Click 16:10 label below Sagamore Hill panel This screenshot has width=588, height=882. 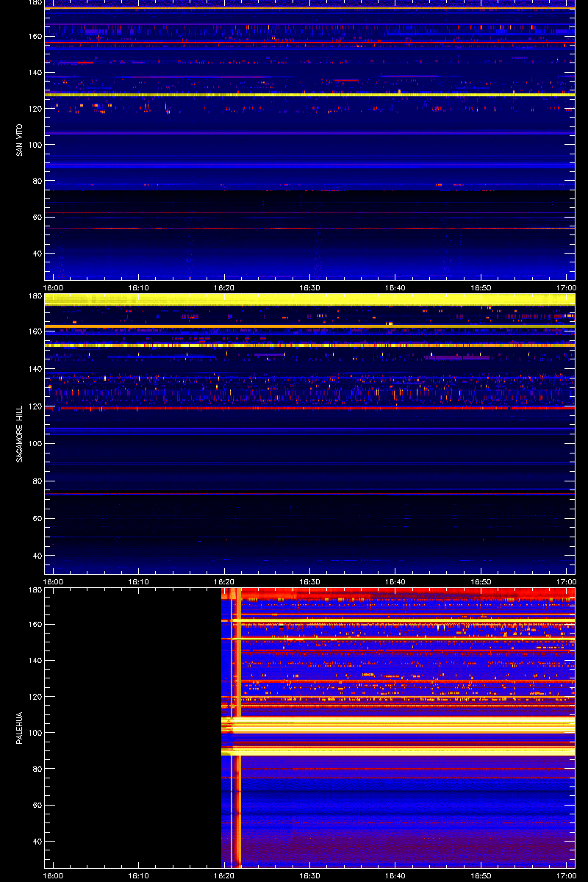[x=139, y=581]
